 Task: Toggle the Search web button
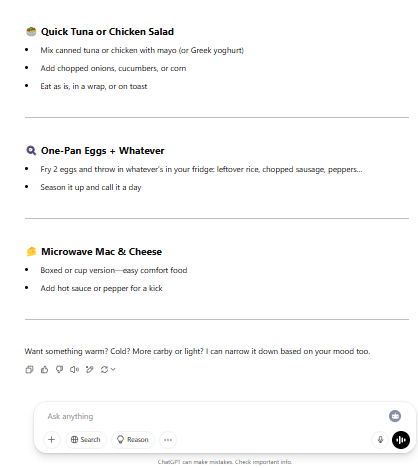86,440
